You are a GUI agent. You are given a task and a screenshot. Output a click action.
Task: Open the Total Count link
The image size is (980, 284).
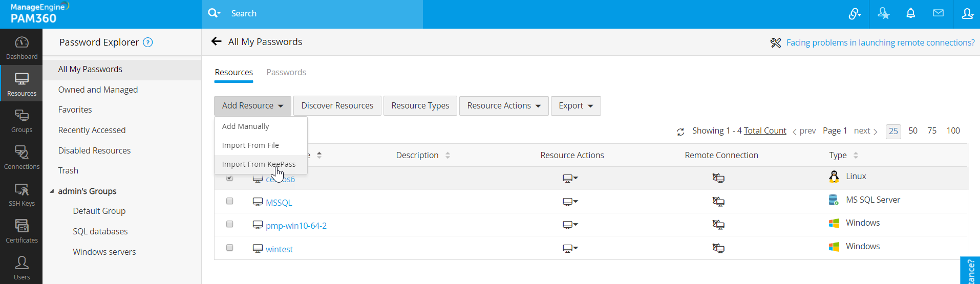(765, 131)
